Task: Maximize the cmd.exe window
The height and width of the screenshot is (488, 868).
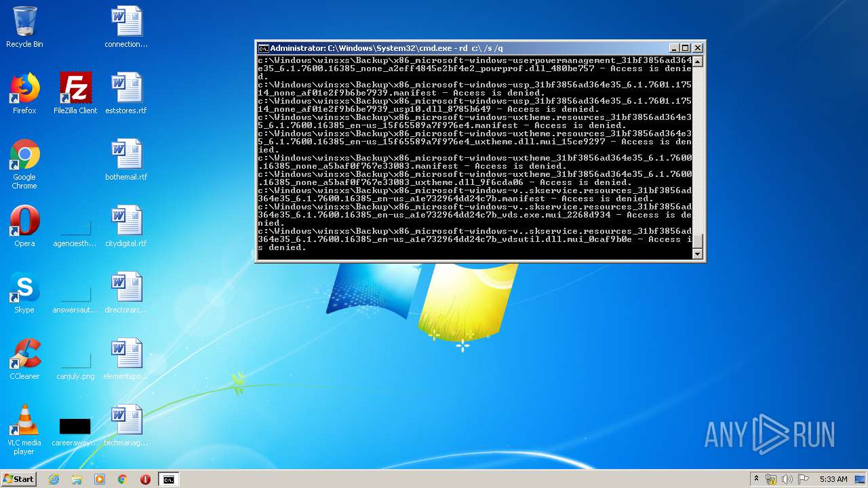Action: (685, 48)
